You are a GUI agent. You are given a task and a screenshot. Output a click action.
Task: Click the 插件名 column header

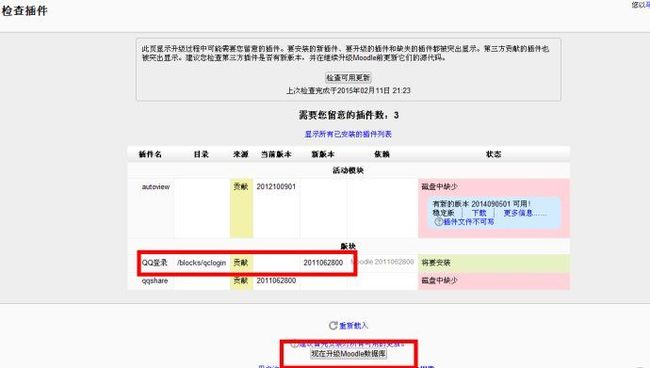[x=150, y=154]
